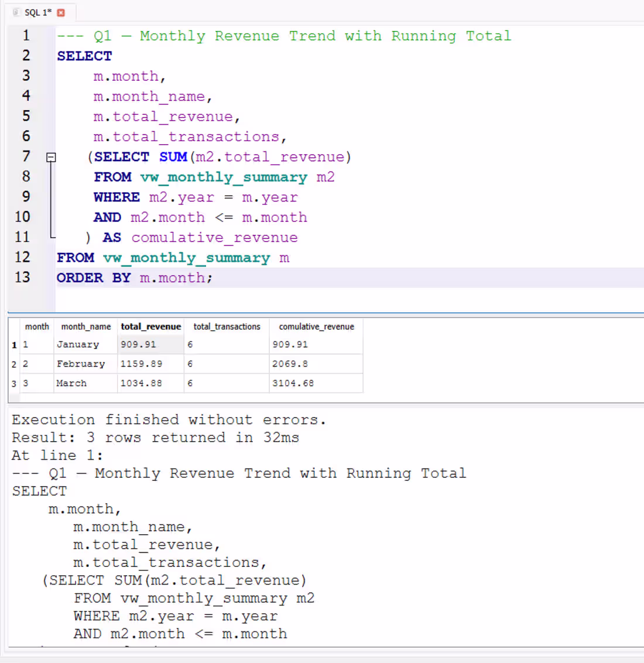This screenshot has height=663, width=644.
Task: Click the month_name column header
Action: [86, 326]
